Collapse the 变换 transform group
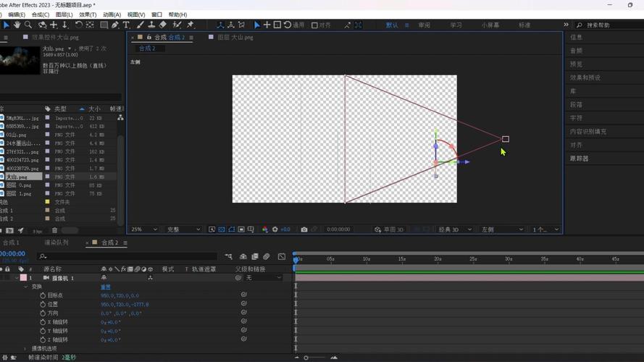Screen dimensions: 644x362 pos(26,287)
